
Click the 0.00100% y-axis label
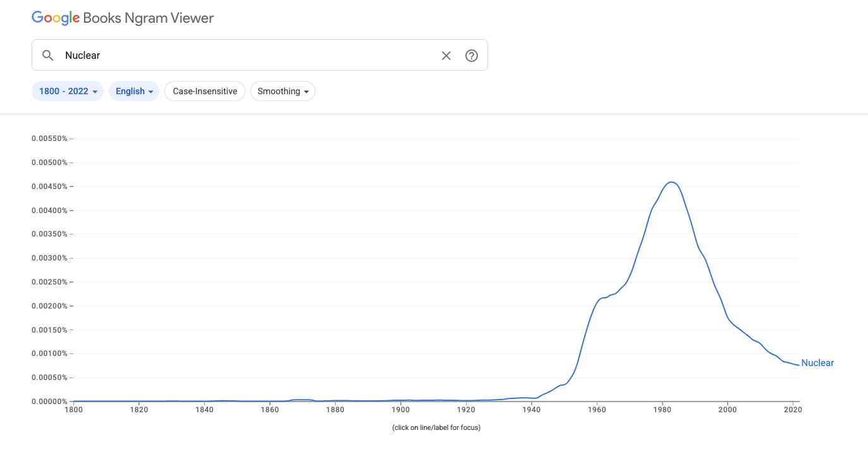[49, 353]
